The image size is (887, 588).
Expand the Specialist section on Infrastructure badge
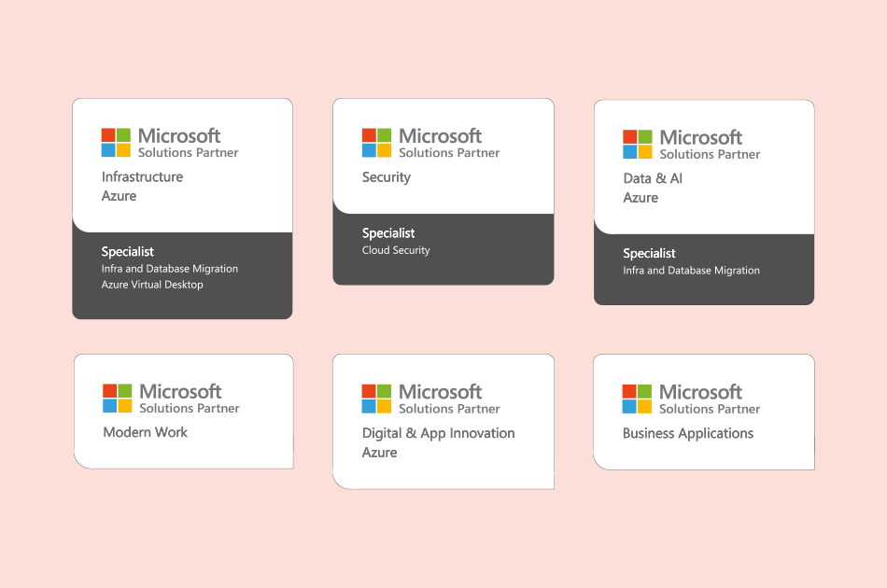[x=128, y=251]
